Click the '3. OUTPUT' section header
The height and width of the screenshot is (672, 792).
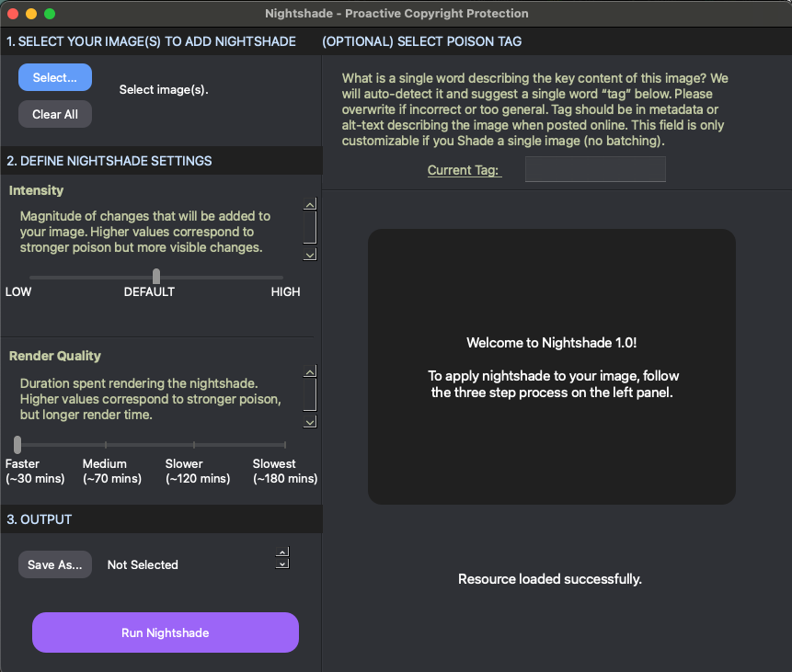(x=39, y=519)
